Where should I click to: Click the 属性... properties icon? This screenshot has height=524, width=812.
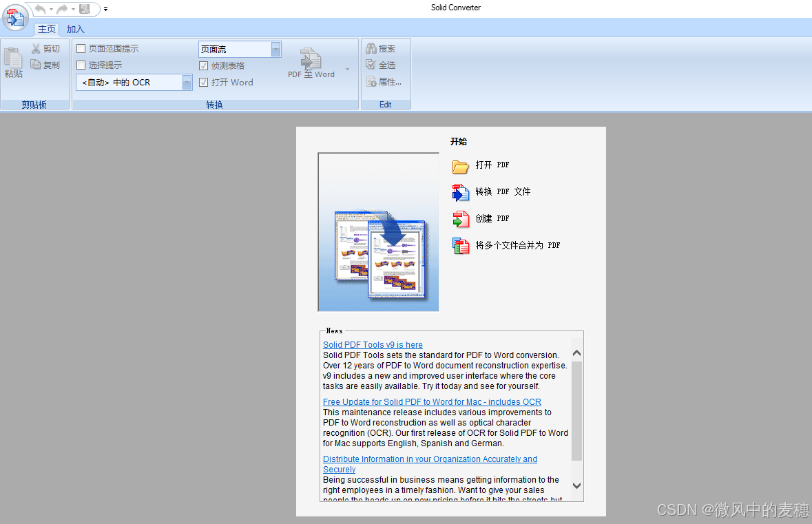pyautogui.click(x=371, y=81)
